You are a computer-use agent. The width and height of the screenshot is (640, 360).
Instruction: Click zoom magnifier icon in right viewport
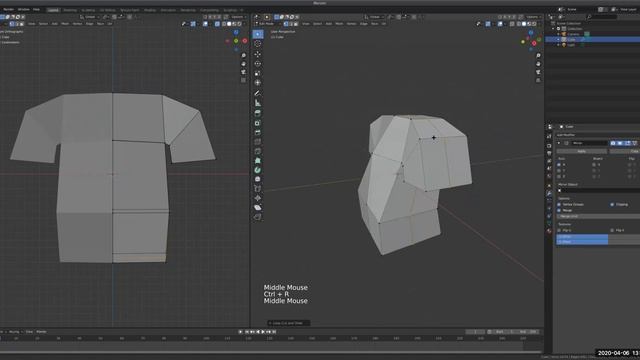coord(538,56)
